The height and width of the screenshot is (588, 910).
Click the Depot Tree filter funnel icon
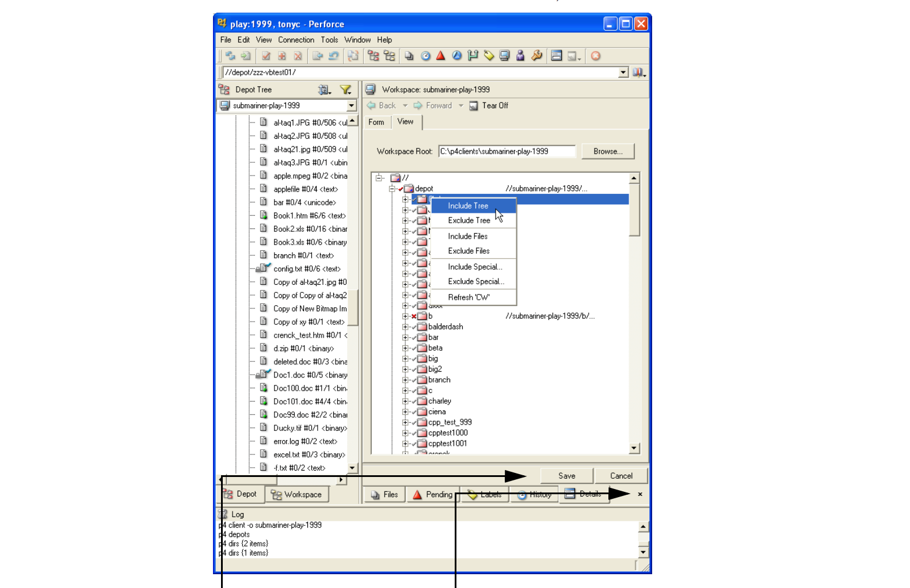tap(345, 90)
